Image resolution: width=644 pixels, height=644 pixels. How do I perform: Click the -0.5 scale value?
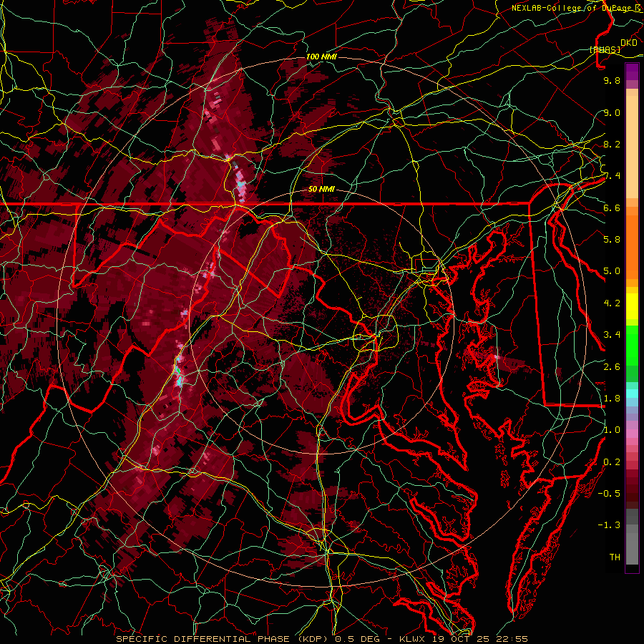point(609,494)
